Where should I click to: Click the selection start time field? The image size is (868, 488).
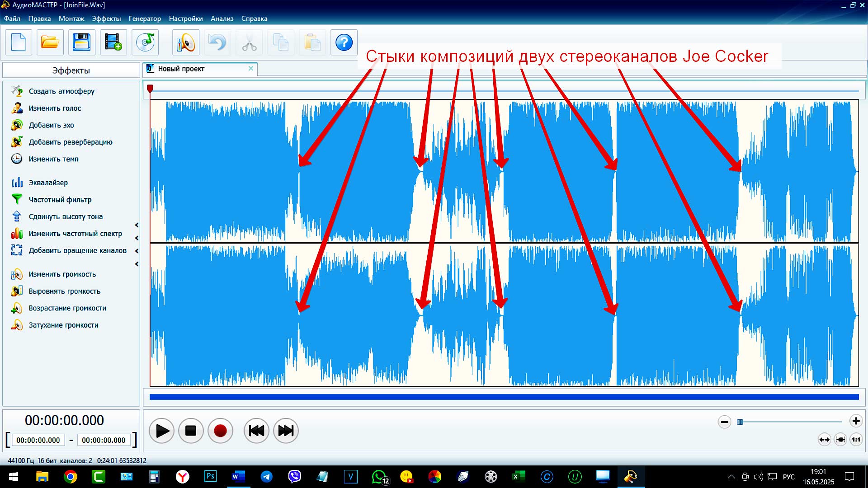(x=38, y=440)
